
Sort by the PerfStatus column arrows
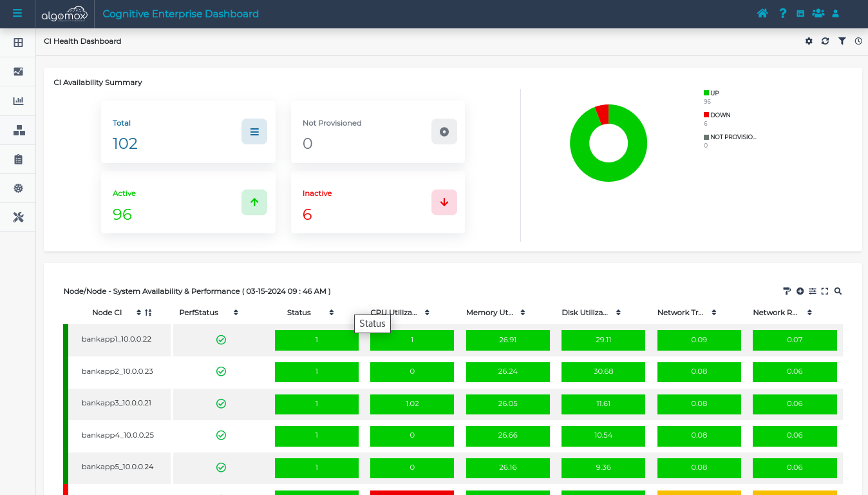[236, 313]
